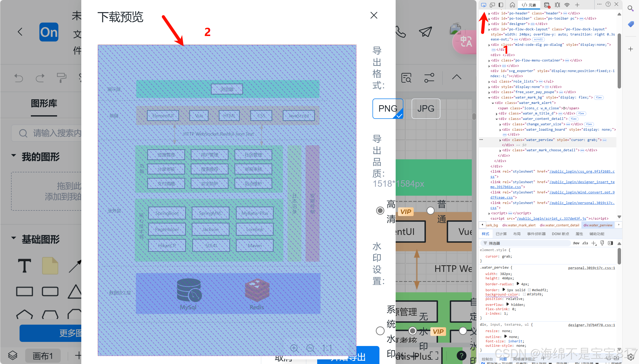
Task: Switch to the 已计算 styles tab
Action: [501, 234]
